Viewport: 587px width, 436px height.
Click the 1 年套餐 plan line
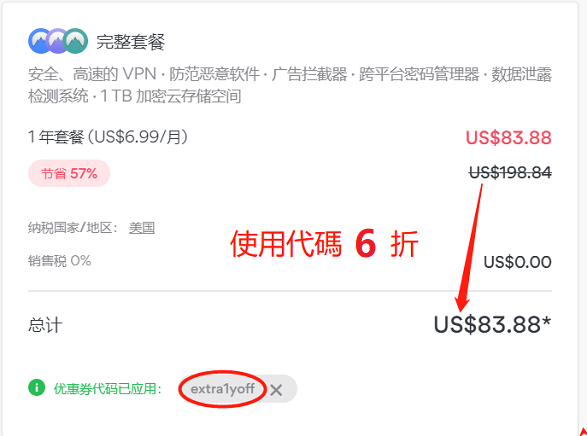coord(108,137)
